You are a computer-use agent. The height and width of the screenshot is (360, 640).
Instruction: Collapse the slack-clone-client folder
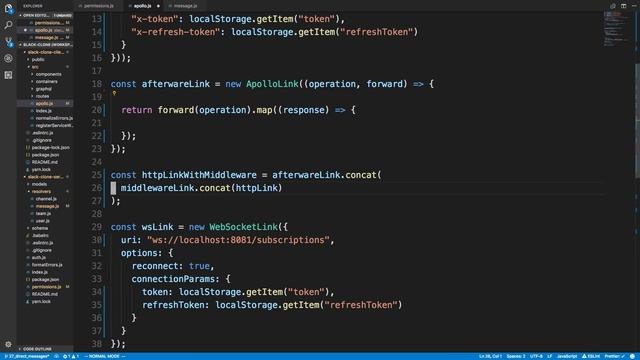[45, 52]
